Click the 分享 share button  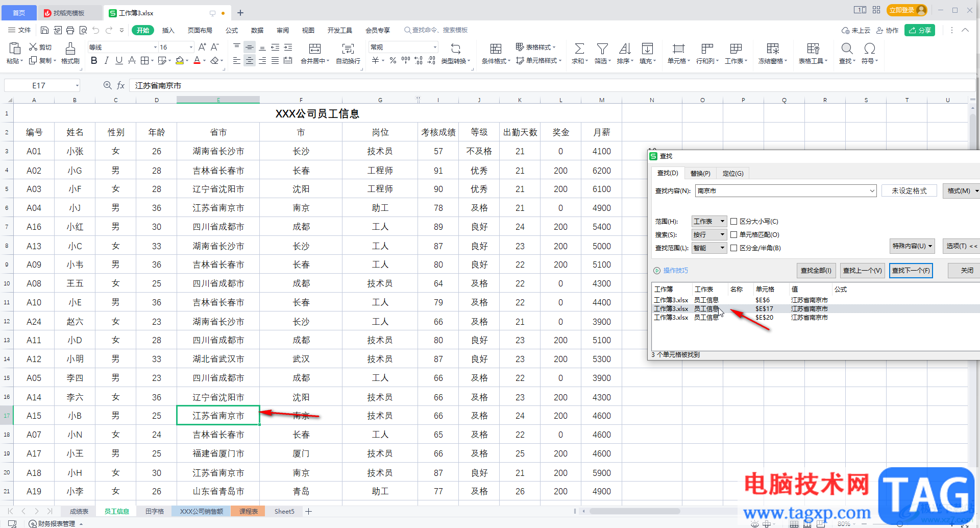[x=920, y=30]
